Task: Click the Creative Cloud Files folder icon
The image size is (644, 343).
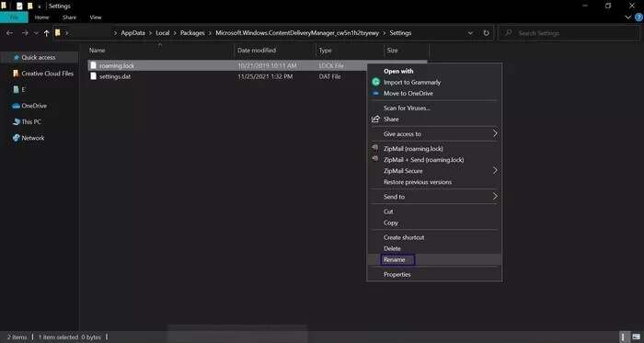Action: click(16, 74)
